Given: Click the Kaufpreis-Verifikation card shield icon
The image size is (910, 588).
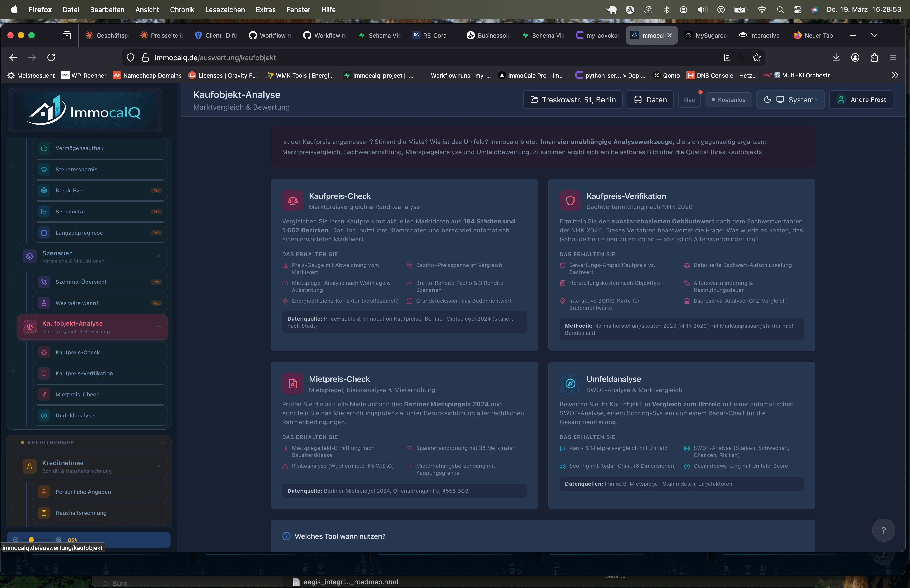Looking at the screenshot, I should (x=571, y=201).
